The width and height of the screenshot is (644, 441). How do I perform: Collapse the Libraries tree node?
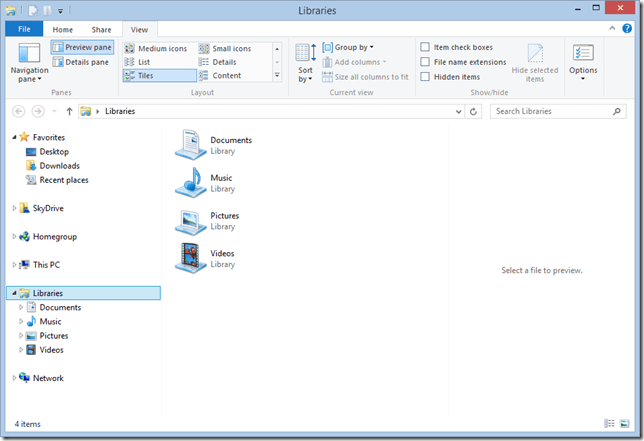click(x=14, y=293)
